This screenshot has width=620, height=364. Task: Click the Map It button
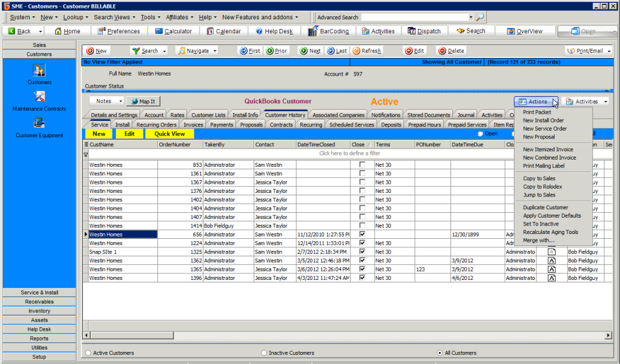click(x=143, y=102)
